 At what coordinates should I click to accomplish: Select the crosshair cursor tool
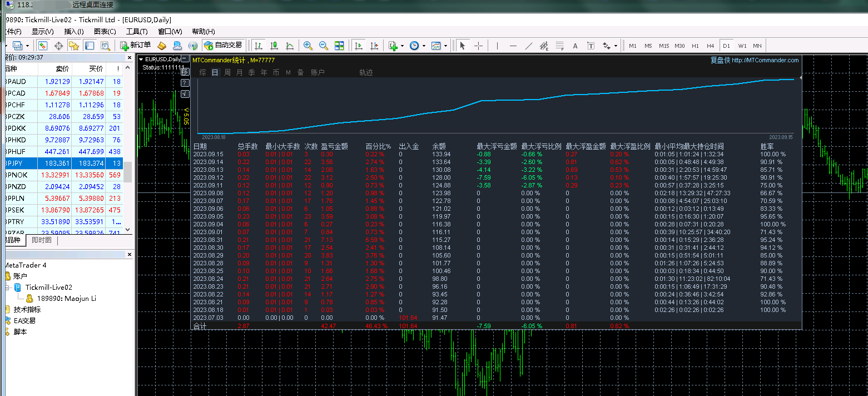click(x=478, y=46)
